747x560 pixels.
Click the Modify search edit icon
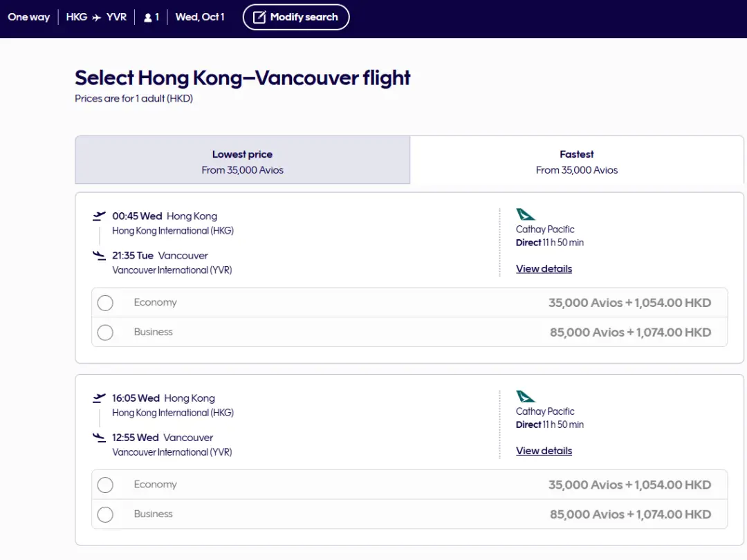pyautogui.click(x=259, y=17)
